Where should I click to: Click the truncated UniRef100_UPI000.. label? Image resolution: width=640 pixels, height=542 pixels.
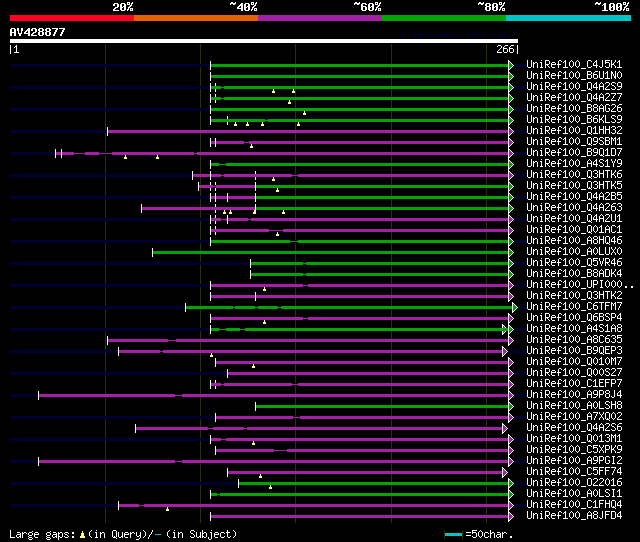580,285
